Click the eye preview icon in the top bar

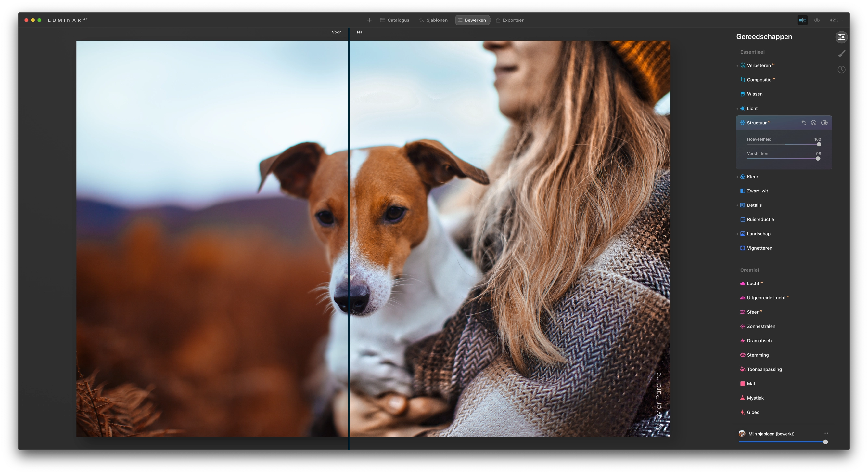(x=817, y=20)
